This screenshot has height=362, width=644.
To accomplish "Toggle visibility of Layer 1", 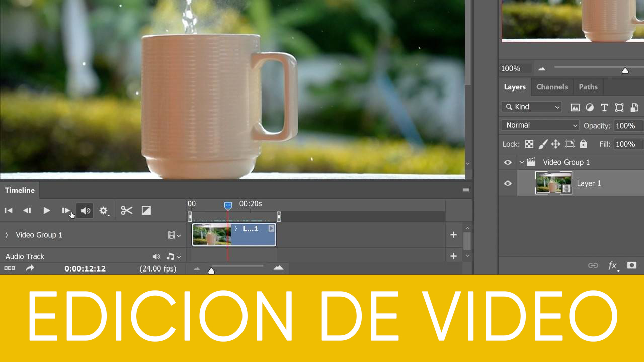I will (508, 184).
